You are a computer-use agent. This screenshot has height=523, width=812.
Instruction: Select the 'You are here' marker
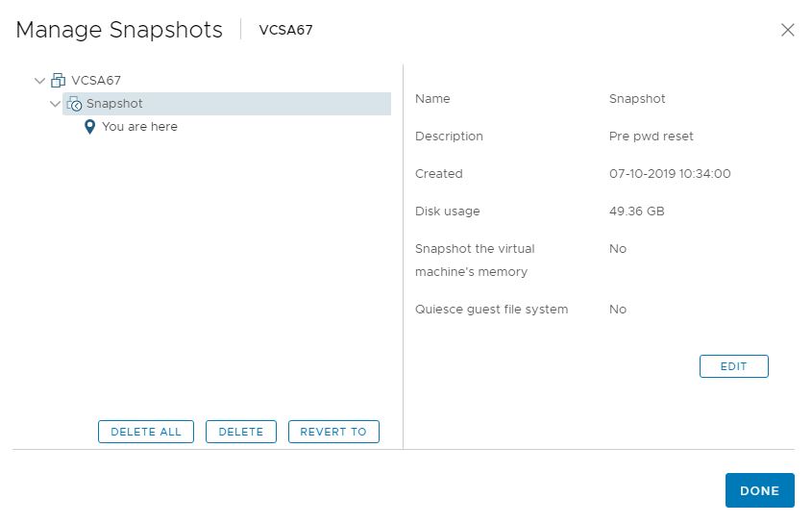pos(139,127)
